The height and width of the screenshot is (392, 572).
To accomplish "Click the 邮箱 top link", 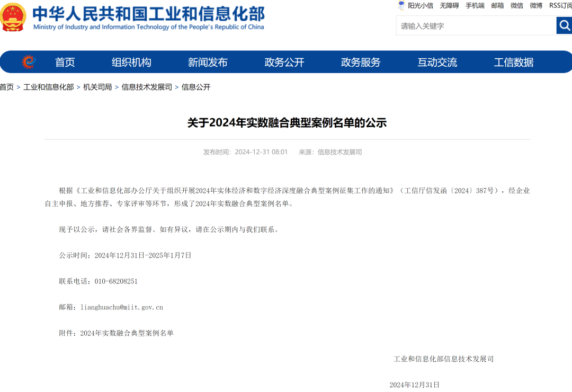I will (497, 5).
